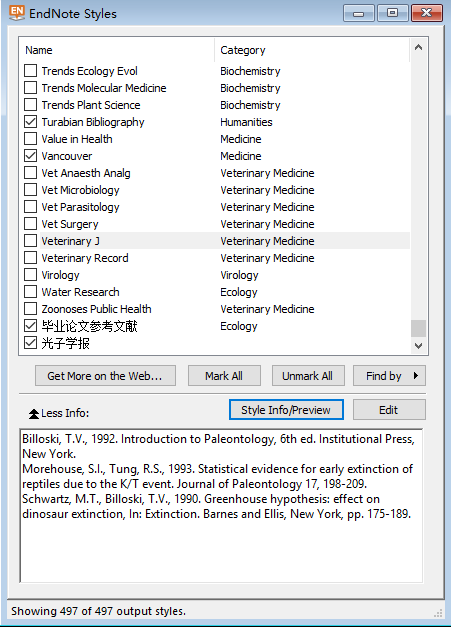Toggle the Less Info expander
The width and height of the screenshot is (451, 627).
(x=59, y=413)
